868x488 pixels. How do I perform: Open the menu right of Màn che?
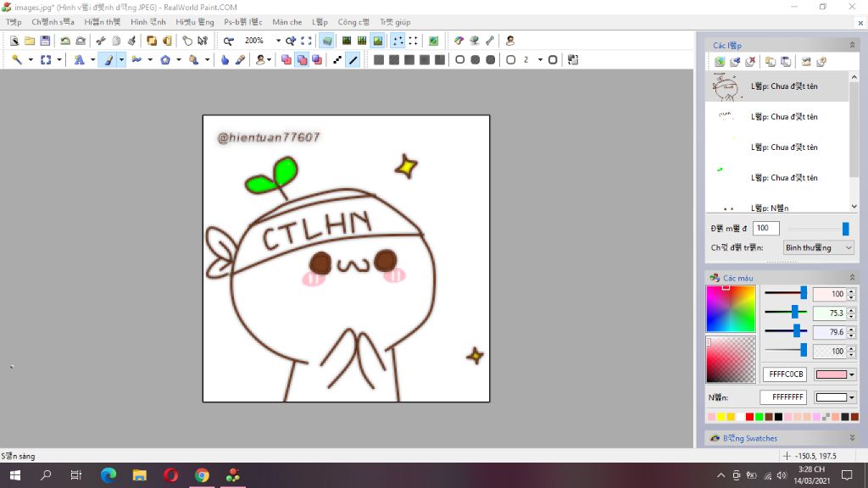click(320, 22)
